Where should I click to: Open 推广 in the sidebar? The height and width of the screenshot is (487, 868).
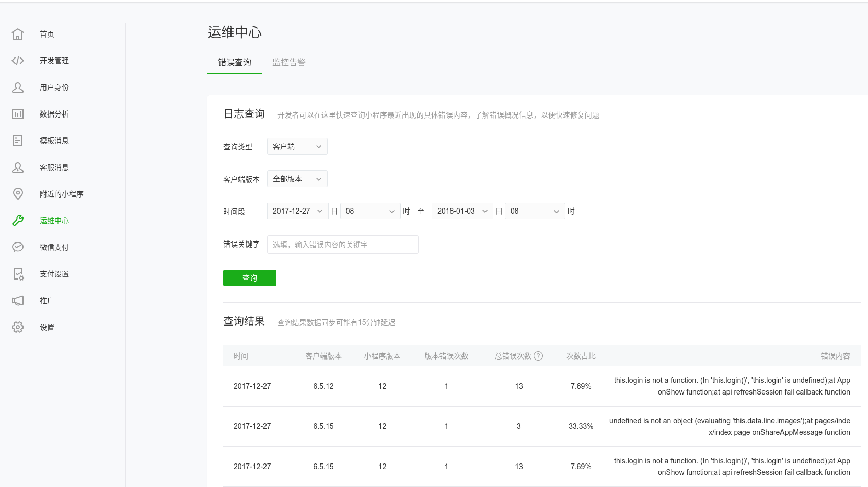[x=47, y=300]
